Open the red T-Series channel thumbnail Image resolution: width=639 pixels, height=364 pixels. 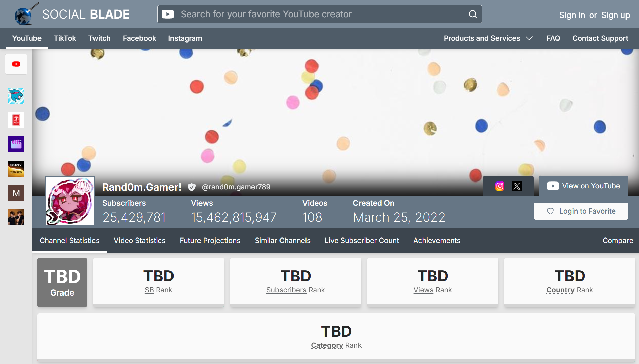(x=16, y=120)
